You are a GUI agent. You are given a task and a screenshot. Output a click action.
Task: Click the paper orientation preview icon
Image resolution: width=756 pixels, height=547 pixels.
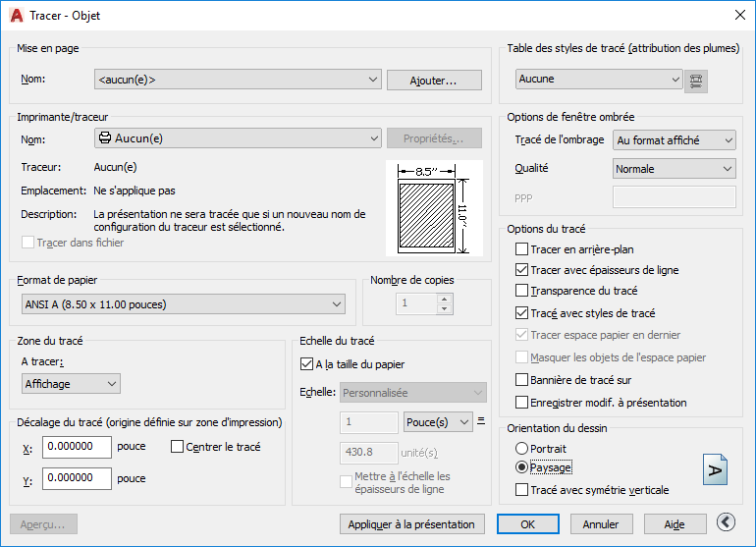(x=715, y=470)
